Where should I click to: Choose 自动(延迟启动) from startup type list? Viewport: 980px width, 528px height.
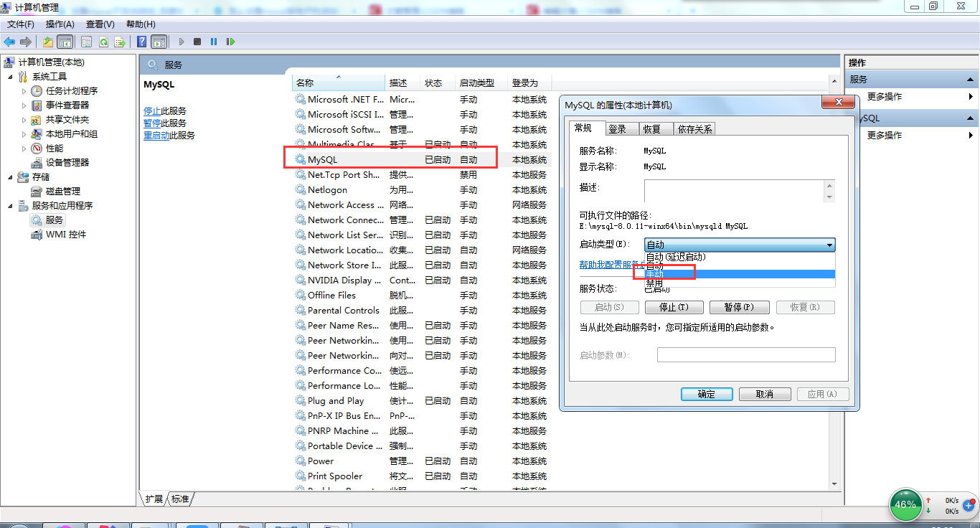[x=740, y=257]
